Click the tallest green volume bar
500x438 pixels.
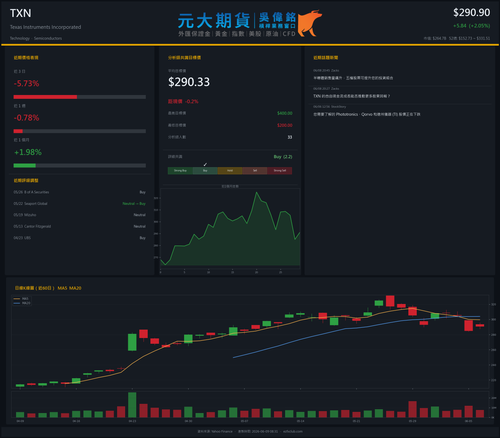132,405
